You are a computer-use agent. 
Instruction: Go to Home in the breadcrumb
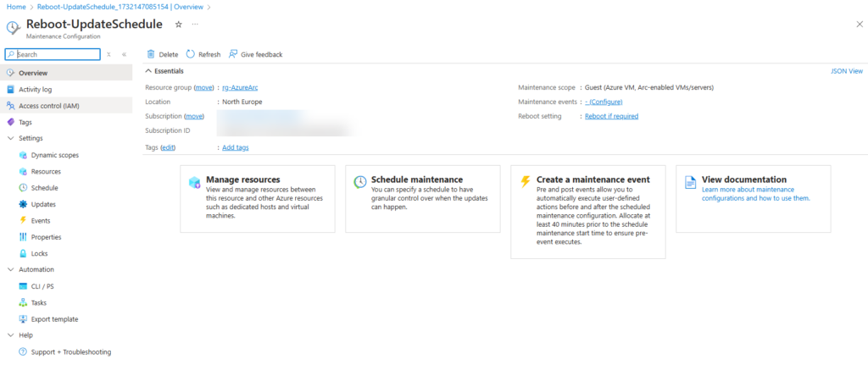tap(16, 7)
